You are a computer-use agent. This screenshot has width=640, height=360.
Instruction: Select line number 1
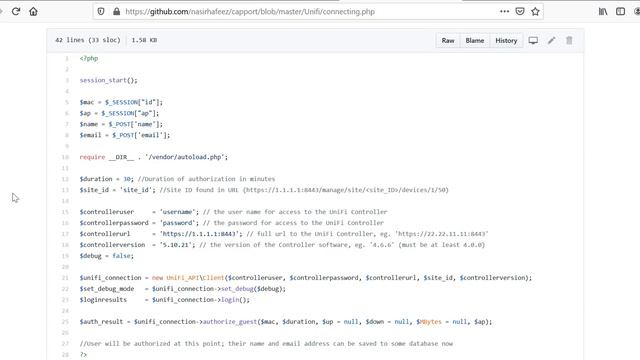pos(67,58)
